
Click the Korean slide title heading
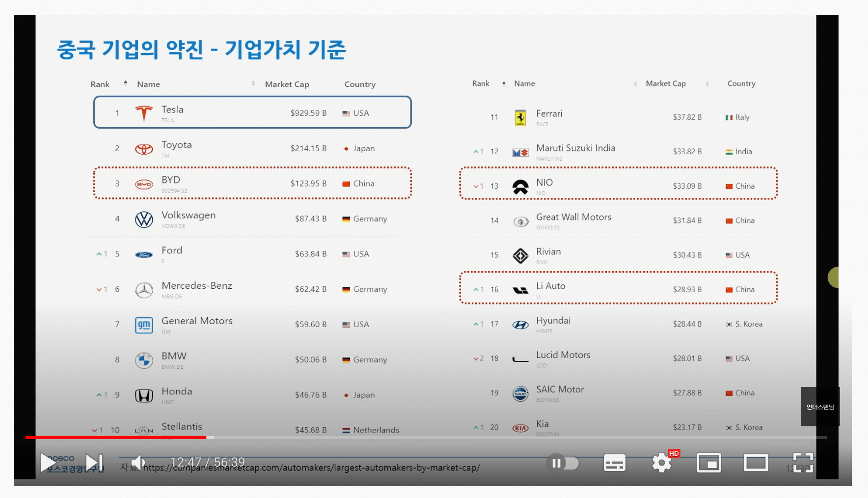coord(201,50)
